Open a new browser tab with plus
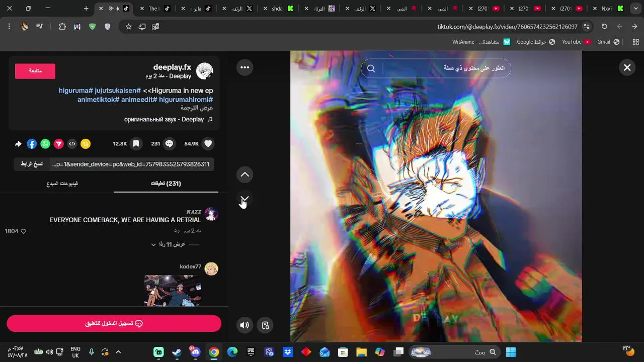 [x=86, y=9]
